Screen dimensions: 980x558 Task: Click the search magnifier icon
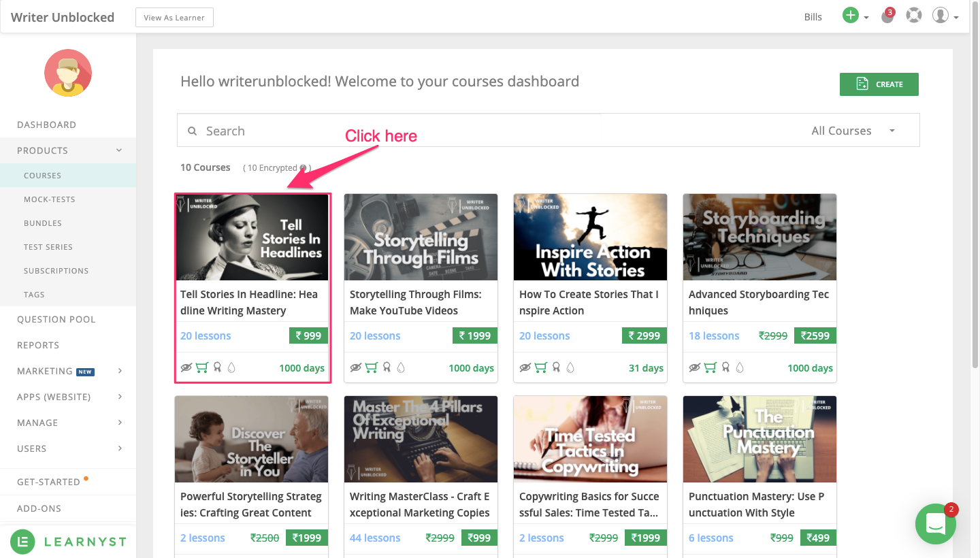[x=193, y=131]
